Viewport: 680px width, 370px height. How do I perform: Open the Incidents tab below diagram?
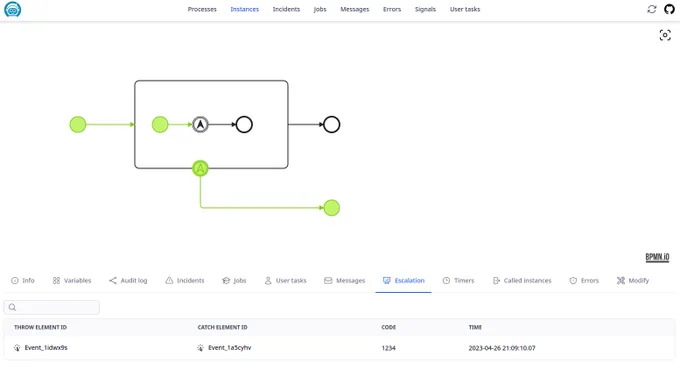(185, 281)
